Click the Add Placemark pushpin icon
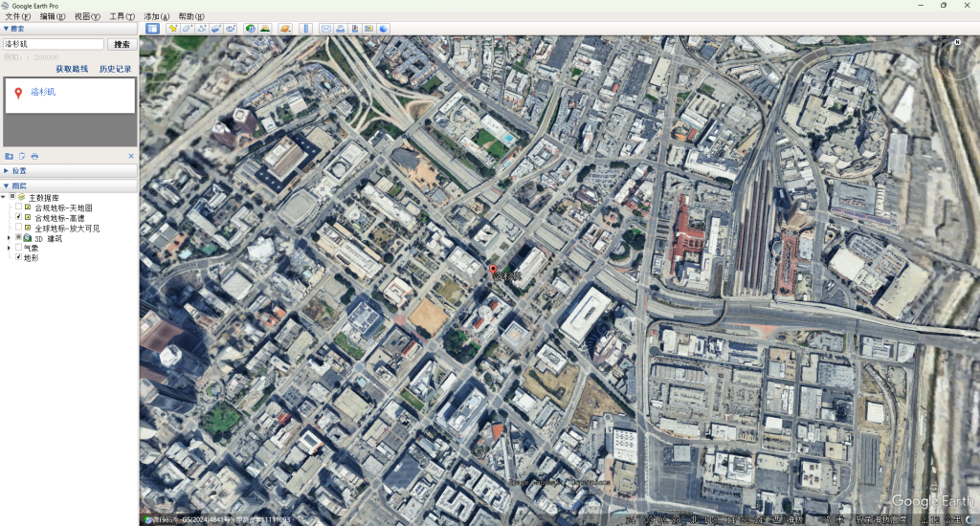Screen dimensions: 980x526 (173, 29)
